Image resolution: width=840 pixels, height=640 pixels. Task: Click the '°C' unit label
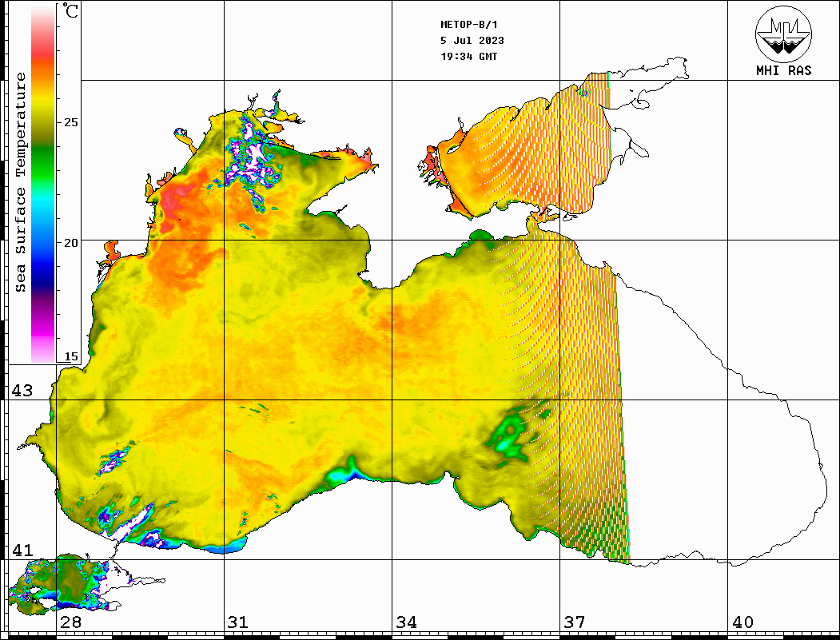coord(70,11)
